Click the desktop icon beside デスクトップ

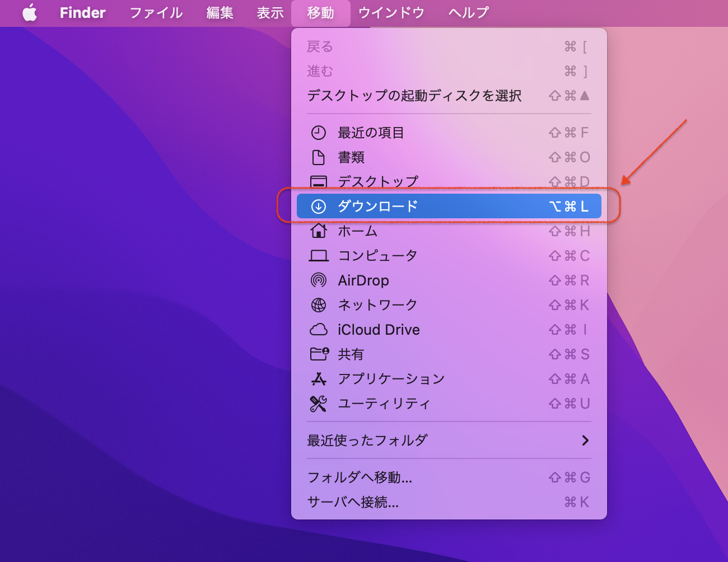point(319,182)
